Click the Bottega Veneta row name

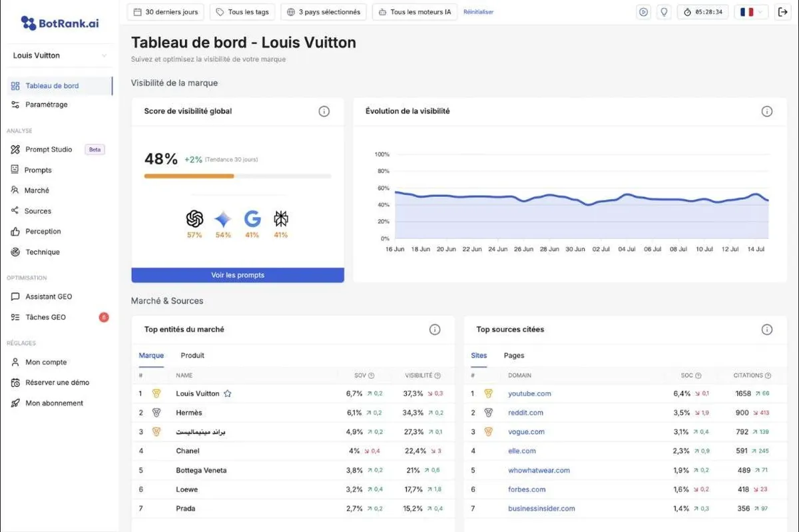click(201, 470)
